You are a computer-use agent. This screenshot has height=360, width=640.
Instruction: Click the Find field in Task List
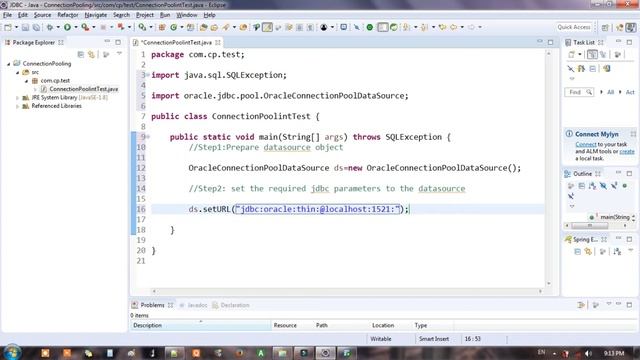tap(579, 92)
